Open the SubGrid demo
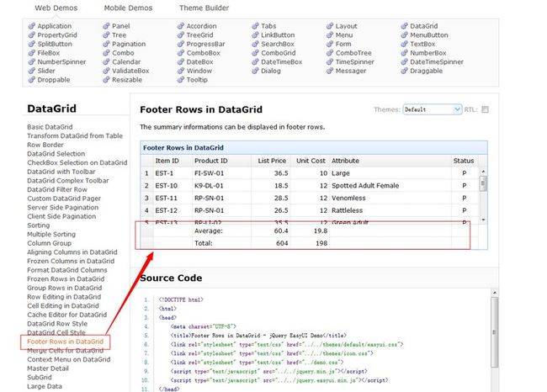Viewport: 547px width, 392px height. tap(40, 378)
